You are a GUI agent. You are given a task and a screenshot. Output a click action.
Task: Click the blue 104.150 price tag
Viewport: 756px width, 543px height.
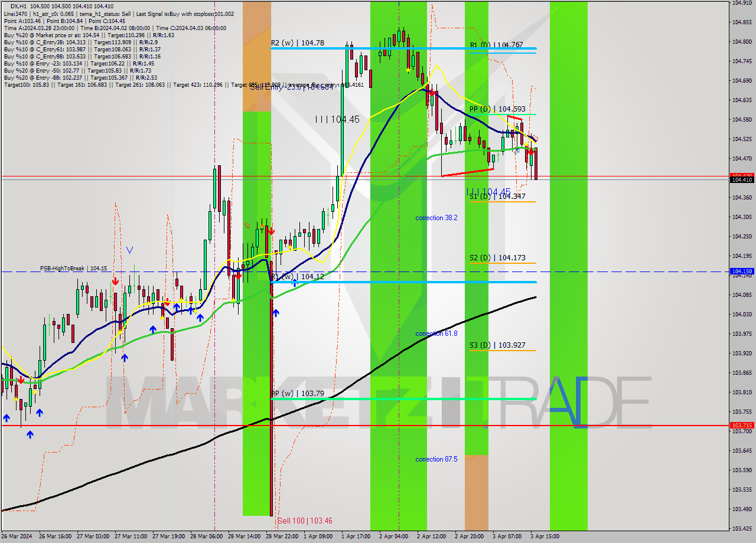[742, 271]
